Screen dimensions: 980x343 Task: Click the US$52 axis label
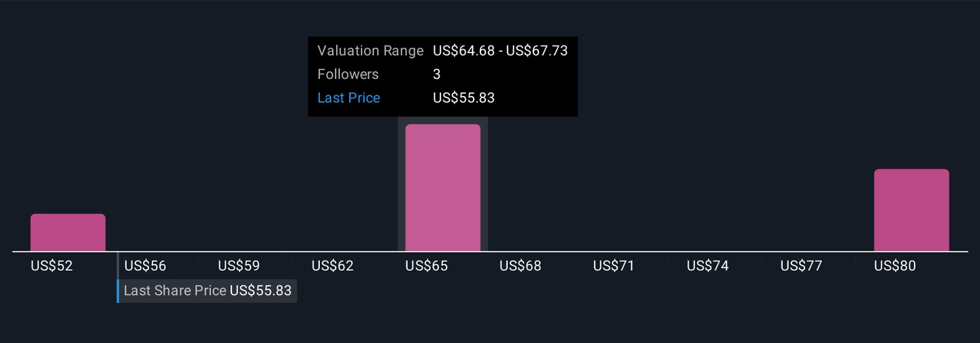pos(52,266)
